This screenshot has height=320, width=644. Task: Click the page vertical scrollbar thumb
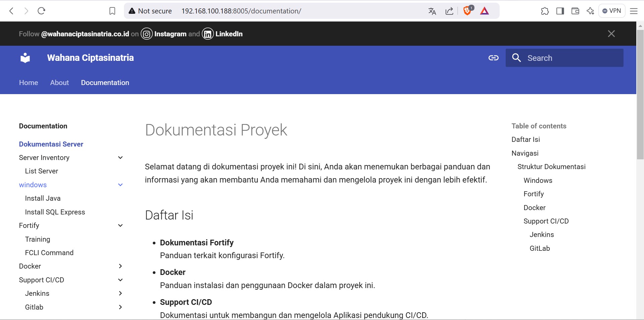[x=640, y=94]
